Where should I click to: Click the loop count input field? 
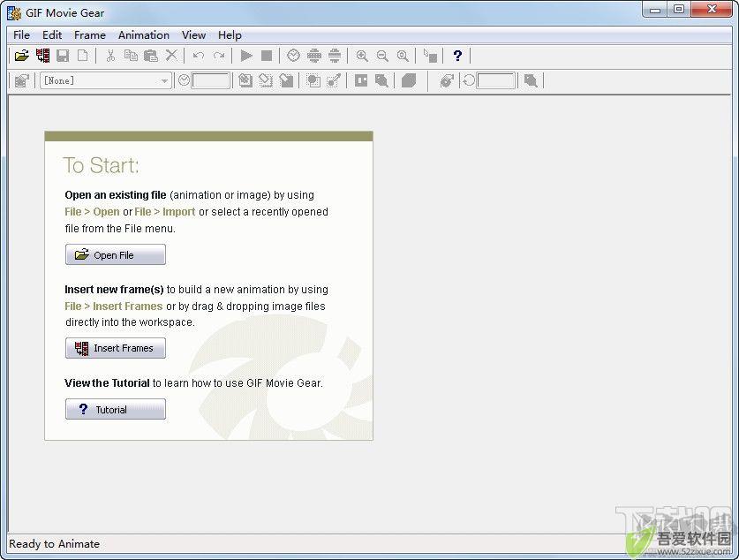tap(496, 80)
